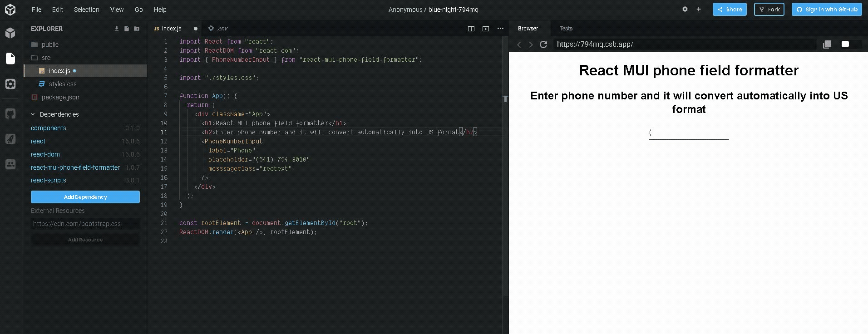Open the Sandbox Info sidebar panel
Image resolution: width=868 pixels, height=334 pixels.
click(x=10, y=33)
